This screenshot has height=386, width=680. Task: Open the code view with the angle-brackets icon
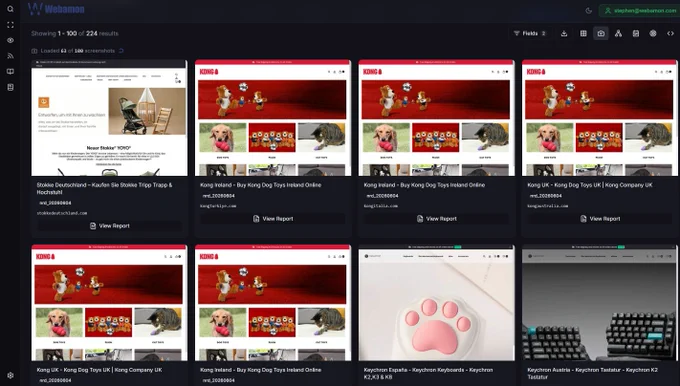(670, 33)
